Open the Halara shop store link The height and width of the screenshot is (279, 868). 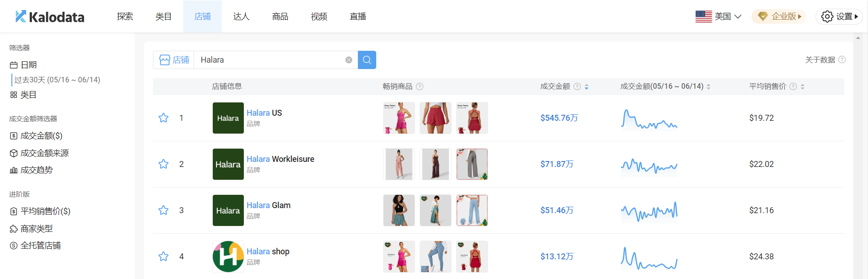pyautogui.click(x=268, y=252)
